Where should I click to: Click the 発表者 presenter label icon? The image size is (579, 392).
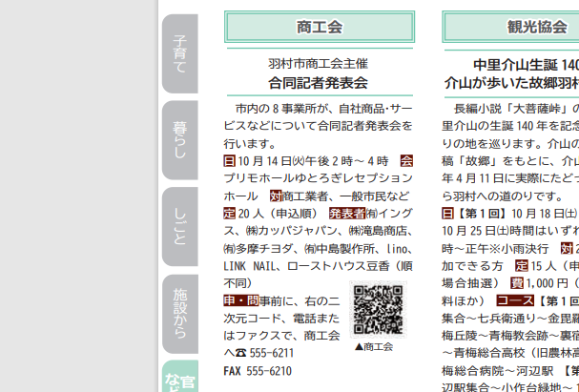[347, 213]
